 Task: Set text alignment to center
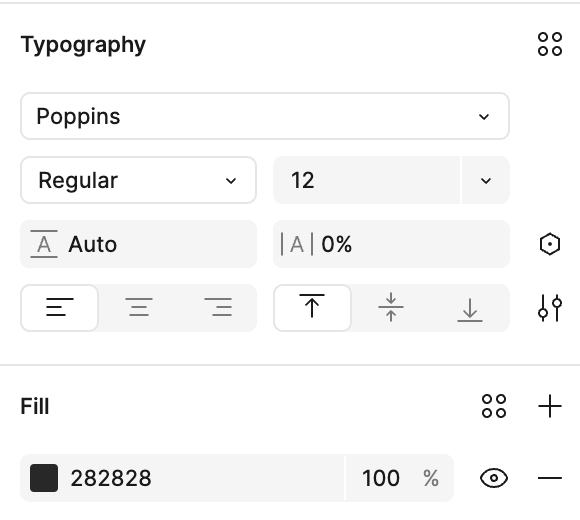point(139,308)
